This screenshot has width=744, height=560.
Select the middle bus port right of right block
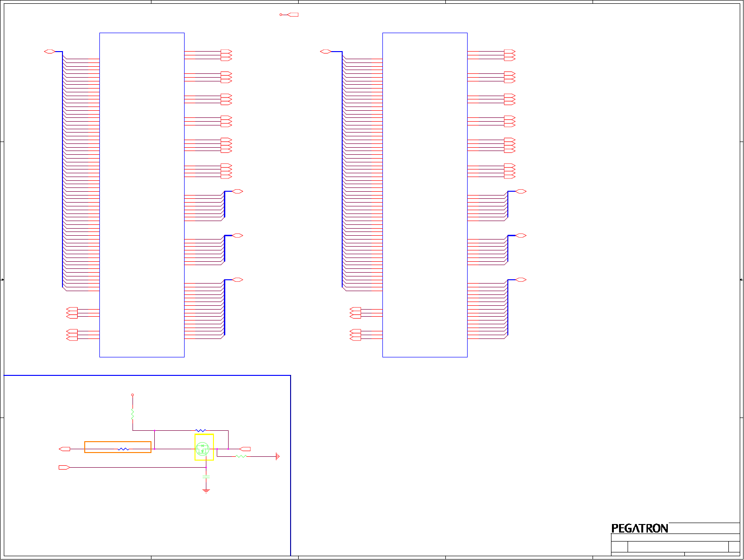pyautogui.click(x=521, y=235)
